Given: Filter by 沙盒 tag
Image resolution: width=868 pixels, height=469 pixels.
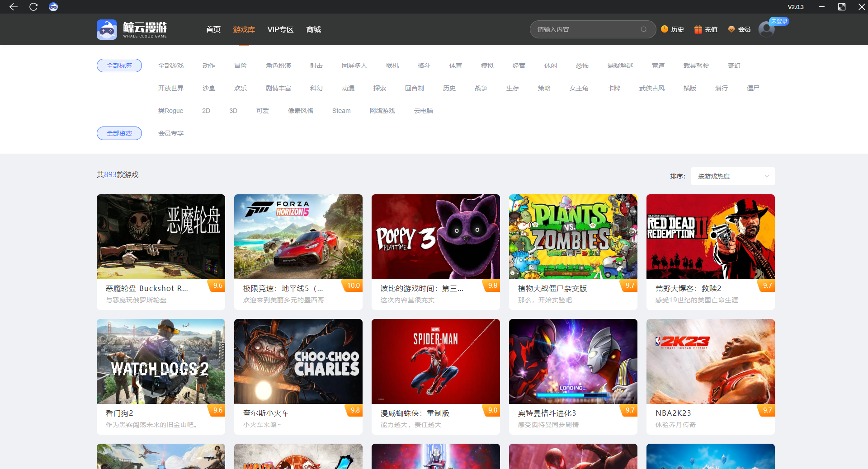Looking at the screenshot, I should [209, 88].
